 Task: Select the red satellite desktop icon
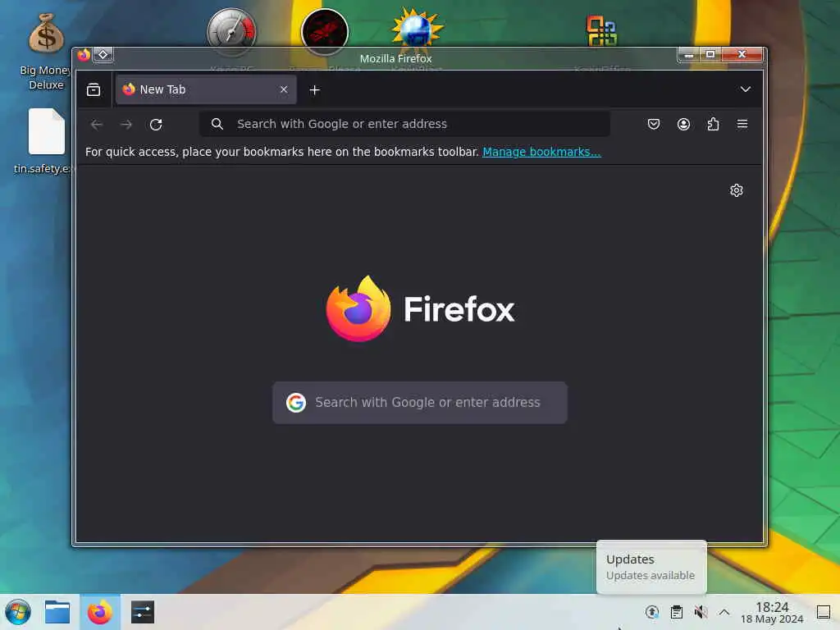[325, 31]
